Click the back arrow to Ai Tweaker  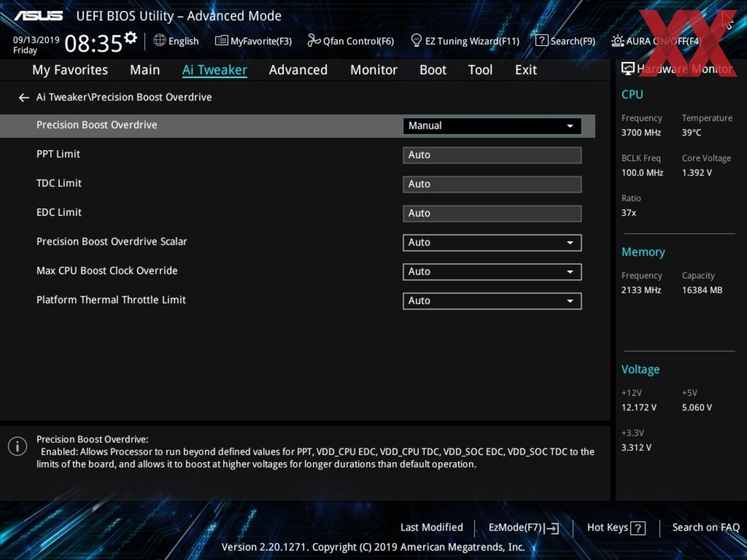(24, 98)
